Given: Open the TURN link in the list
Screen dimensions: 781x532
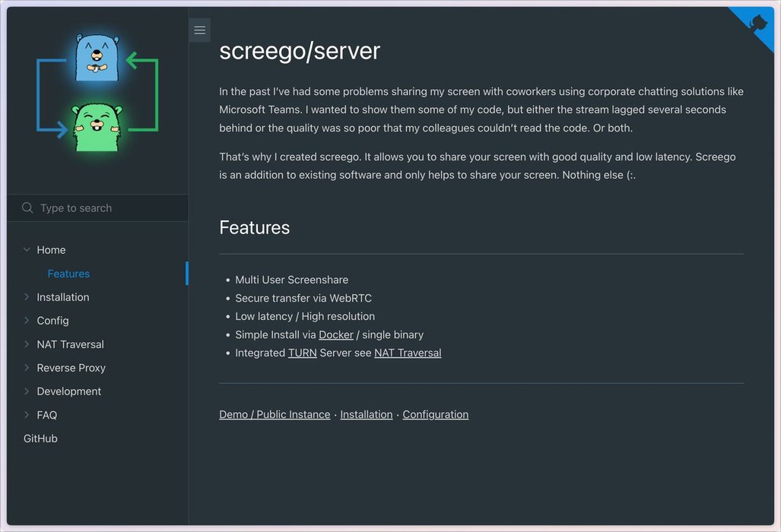Looking at the screenshot, I should coord(302,353).
